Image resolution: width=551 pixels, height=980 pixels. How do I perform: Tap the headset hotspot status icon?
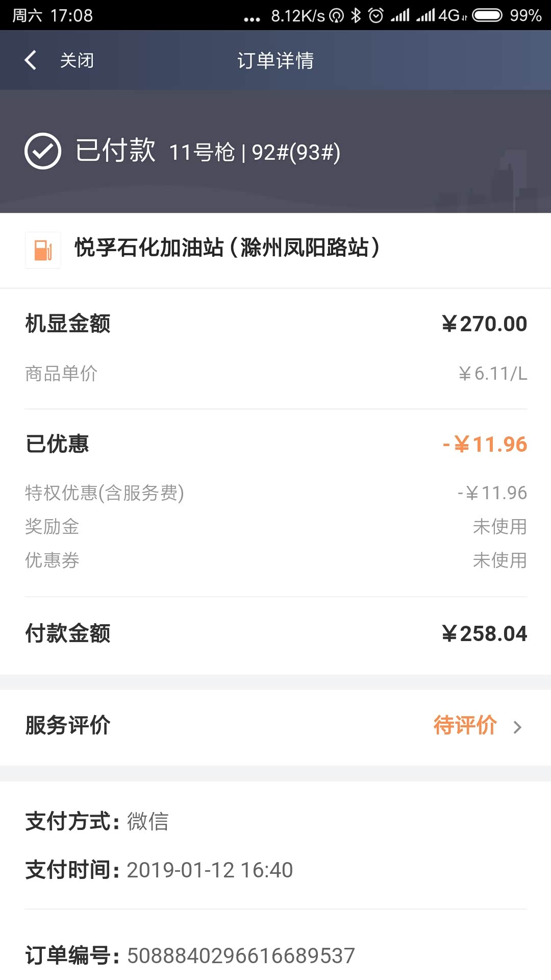(x=336, y=16)
